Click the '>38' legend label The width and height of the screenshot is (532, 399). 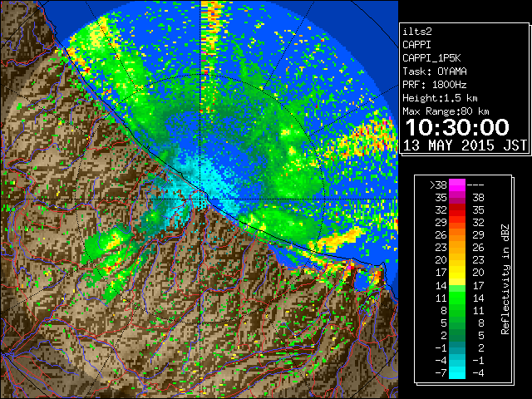(x=438, y=185)
